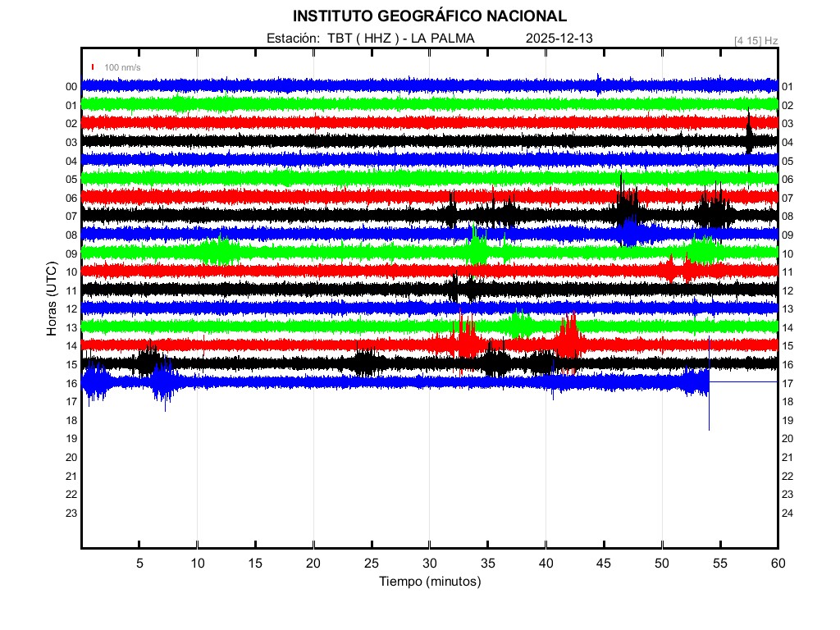Click the 45 minute tick label
840x630 pixels.
pos(604,563)
